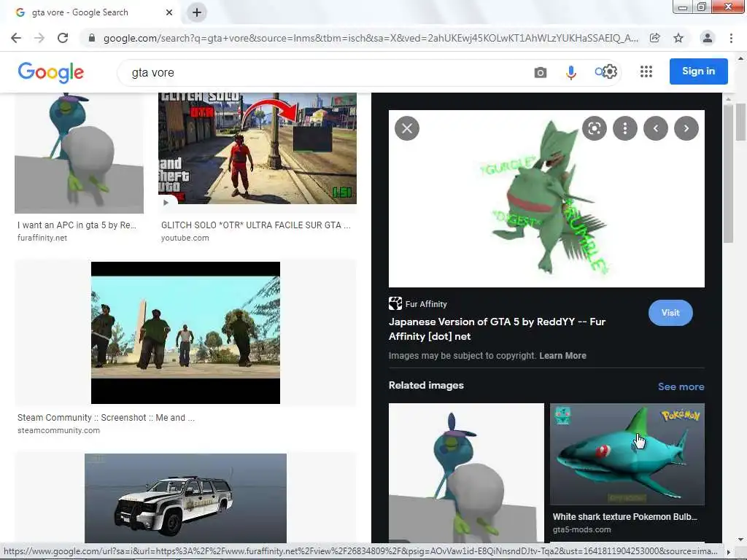
Task: Show previous image in preview
Action: tap(656, 128)
